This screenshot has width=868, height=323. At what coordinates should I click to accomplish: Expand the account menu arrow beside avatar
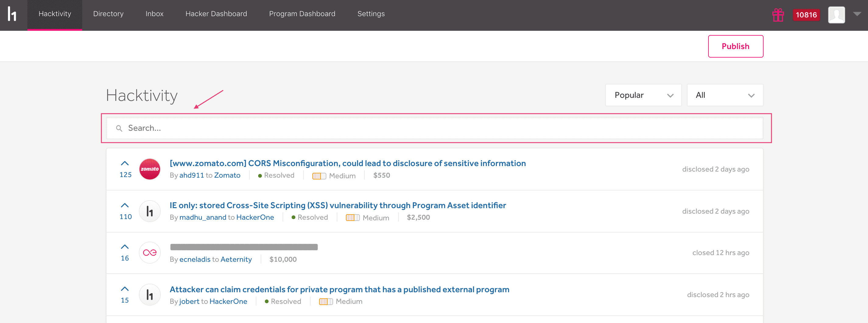tap(857, 14)
